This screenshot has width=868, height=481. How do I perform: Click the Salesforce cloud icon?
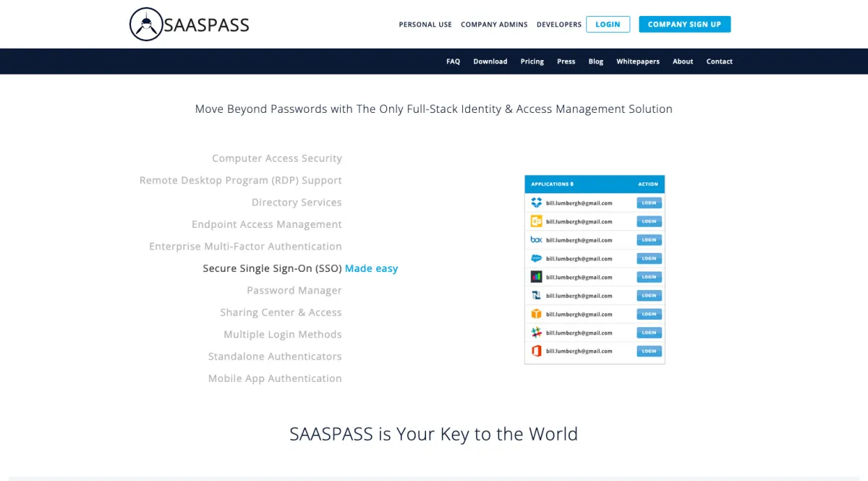pos(536,258)
